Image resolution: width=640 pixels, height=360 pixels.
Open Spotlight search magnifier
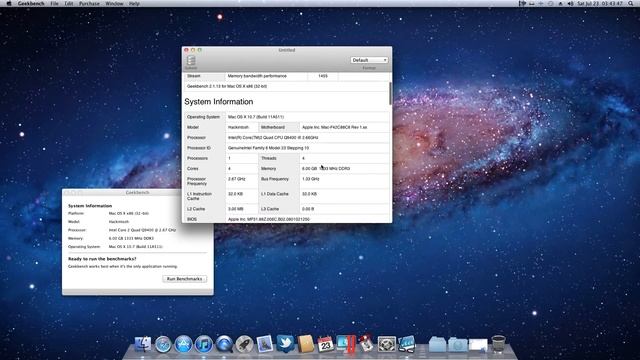(631, 4)
